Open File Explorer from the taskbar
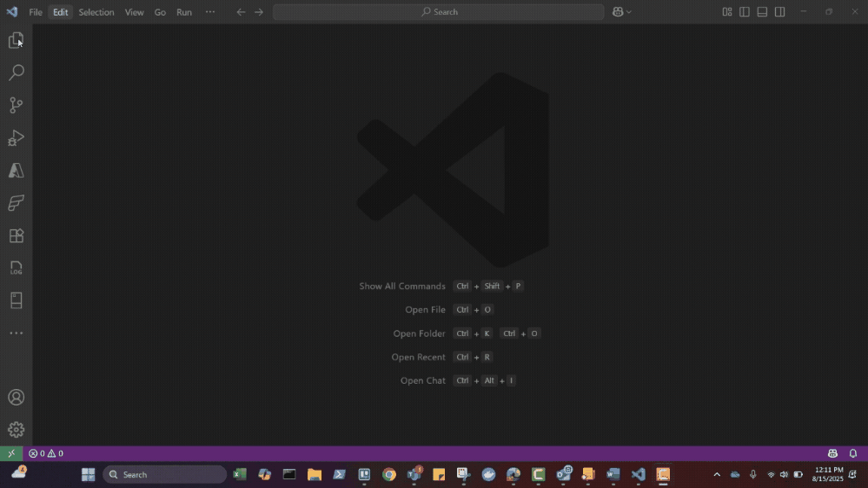Viewport: 868px width, 488px height. pos(315,474)
